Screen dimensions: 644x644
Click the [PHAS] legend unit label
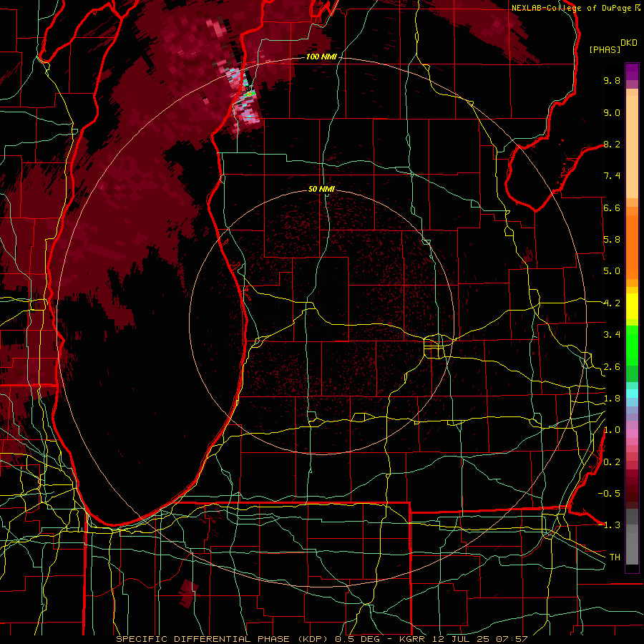point(605,49)
